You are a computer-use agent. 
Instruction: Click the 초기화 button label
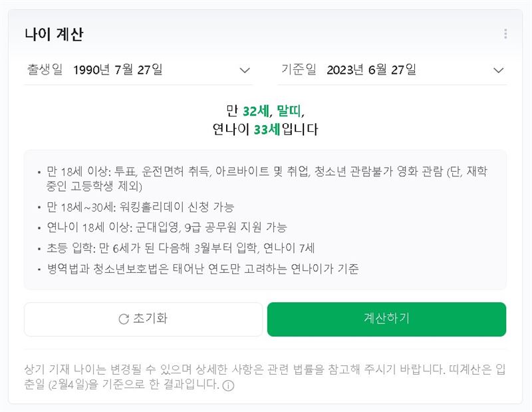(x=150, y=319)
